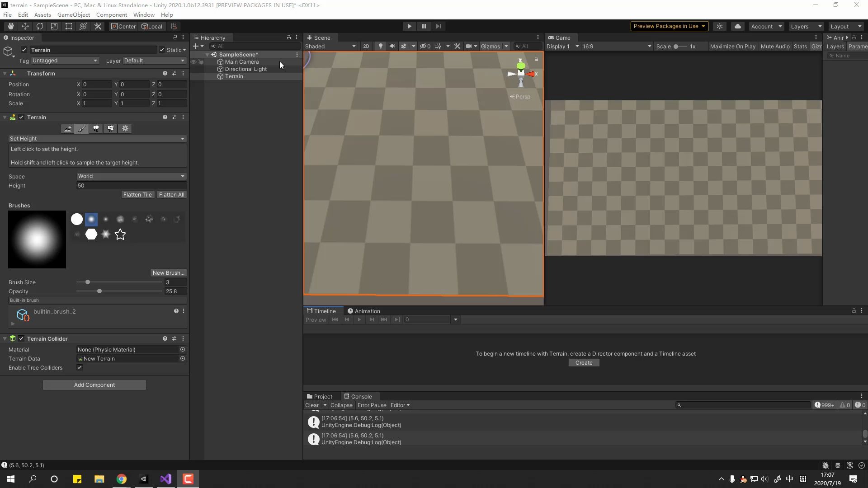Collapse the Transform component foldout

(x=5, y=74)
